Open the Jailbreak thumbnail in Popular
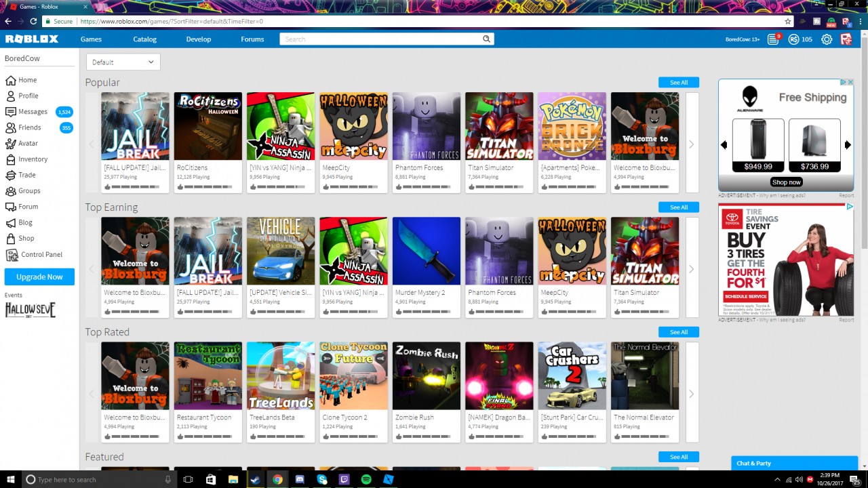The image size is (868, 488). click(136, 126)
